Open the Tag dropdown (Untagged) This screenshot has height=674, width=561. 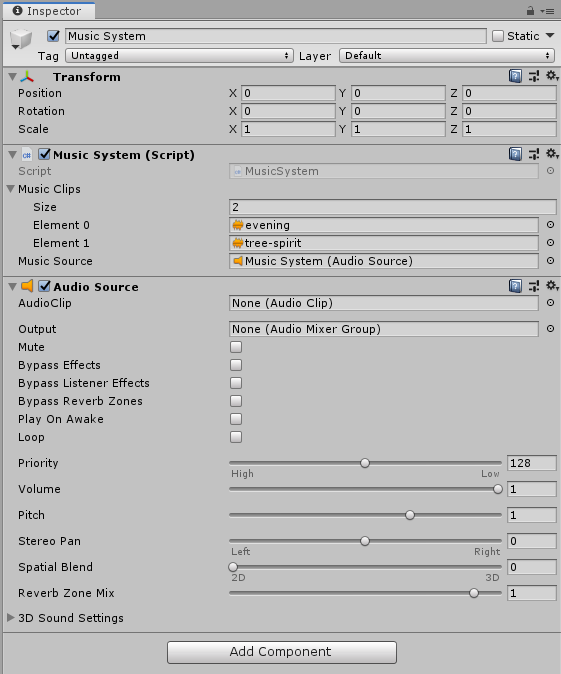point(179,56)
